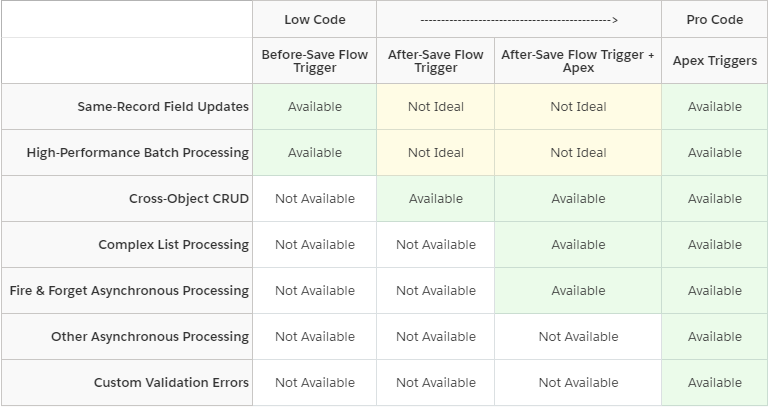Screen dimensions: 768x407
Task: Select the Before-Save Flow Trigger column header
Action: coord(314,61)
